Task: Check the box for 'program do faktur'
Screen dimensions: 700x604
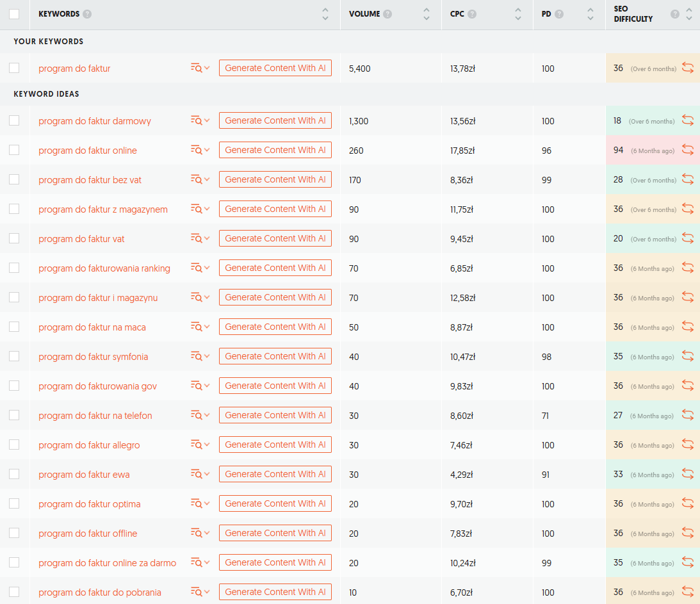Action: point(14,68)
